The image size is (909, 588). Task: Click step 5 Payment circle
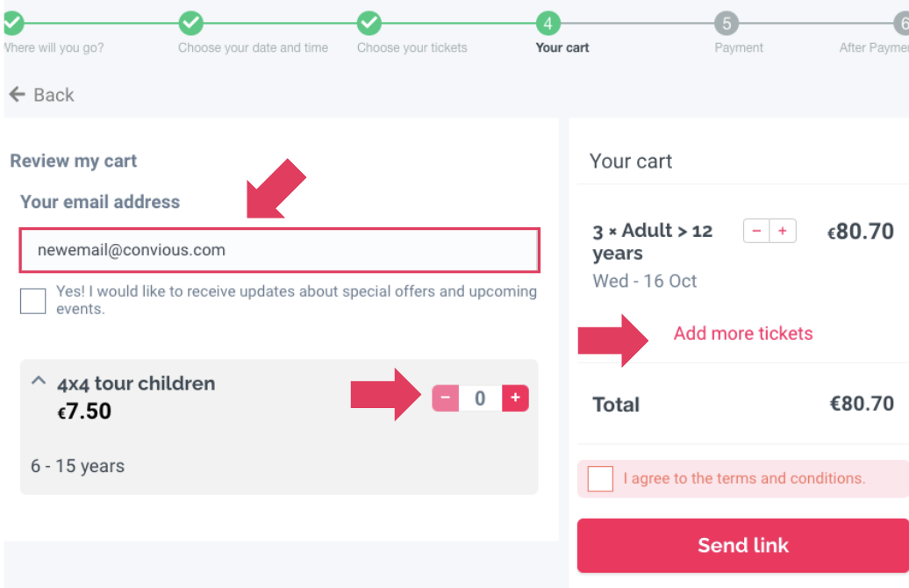tap(726, 24)
